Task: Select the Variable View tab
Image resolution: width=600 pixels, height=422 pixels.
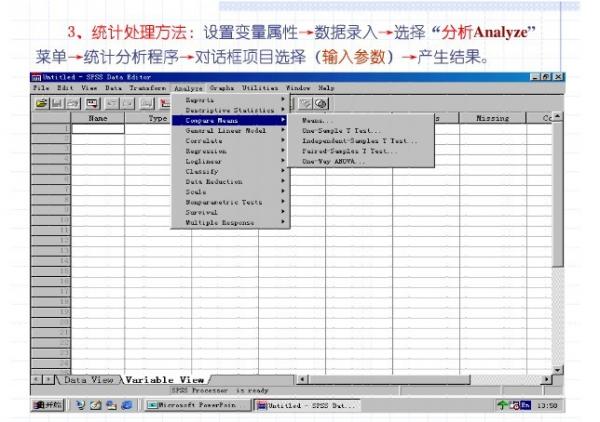Action: (x=165, y=380)
